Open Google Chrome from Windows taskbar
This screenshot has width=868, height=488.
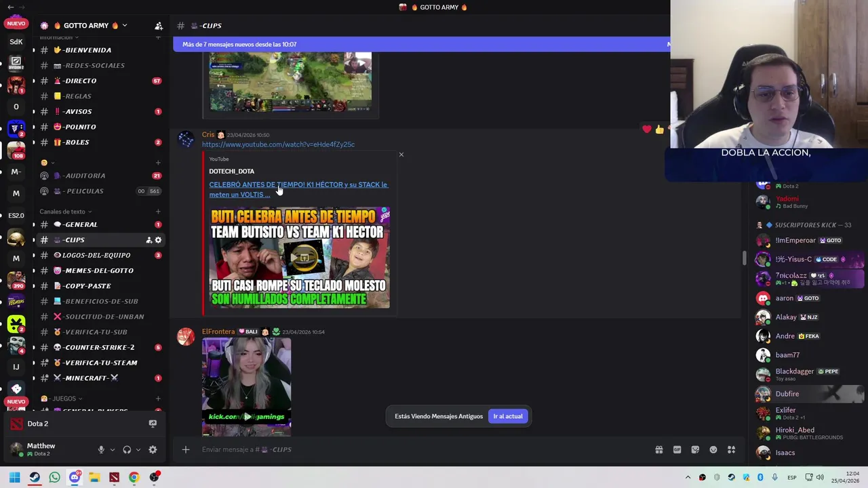coord(134,477)
